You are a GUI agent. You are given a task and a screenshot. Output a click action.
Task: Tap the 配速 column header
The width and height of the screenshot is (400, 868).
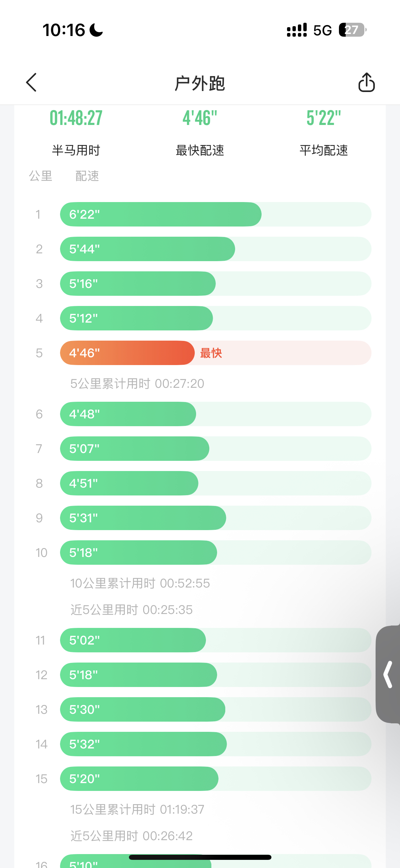click(87, 176)
